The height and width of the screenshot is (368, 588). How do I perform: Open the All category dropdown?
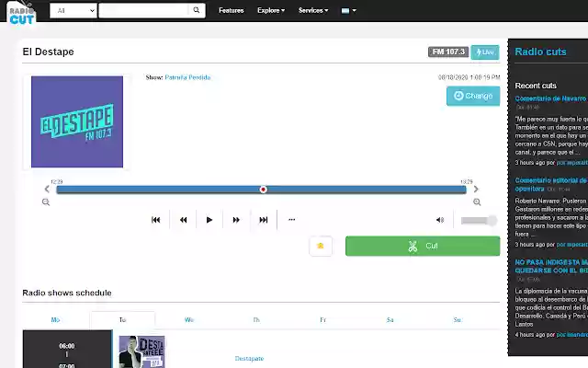coord(73,10)
